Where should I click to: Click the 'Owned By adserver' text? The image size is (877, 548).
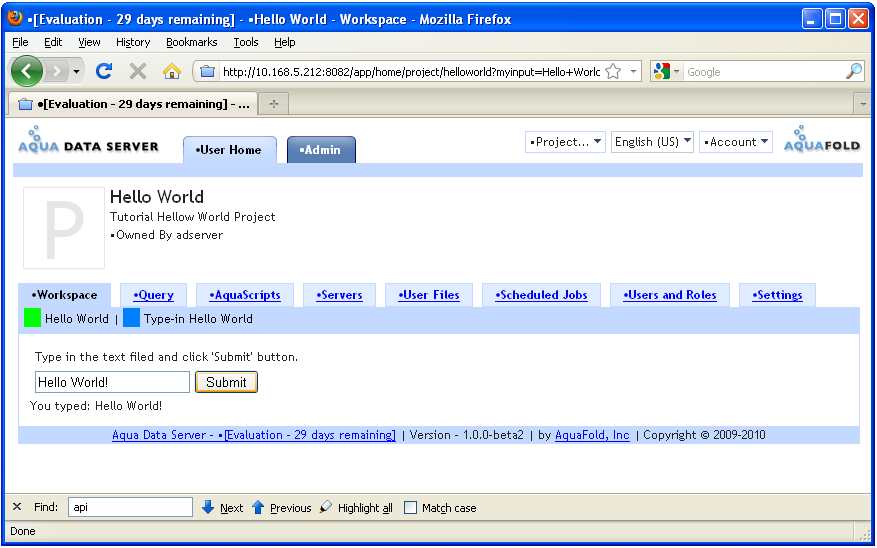pos(167,235)
